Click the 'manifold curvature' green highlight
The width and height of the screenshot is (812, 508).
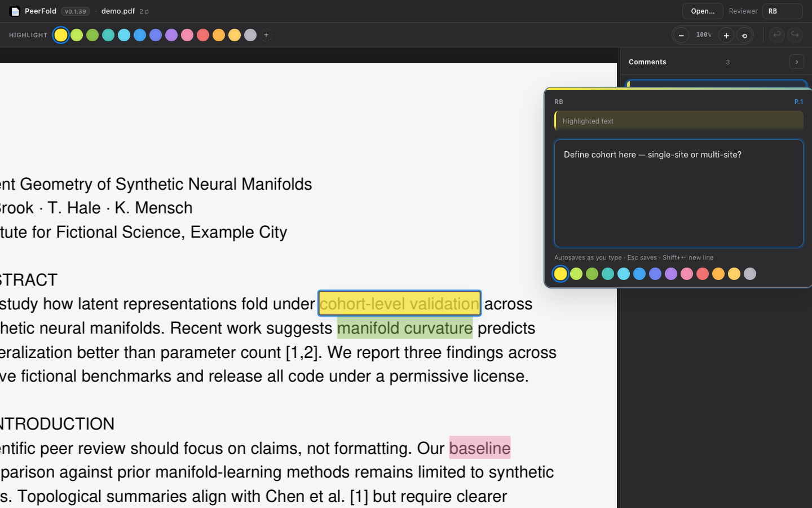tap(405, 328)
